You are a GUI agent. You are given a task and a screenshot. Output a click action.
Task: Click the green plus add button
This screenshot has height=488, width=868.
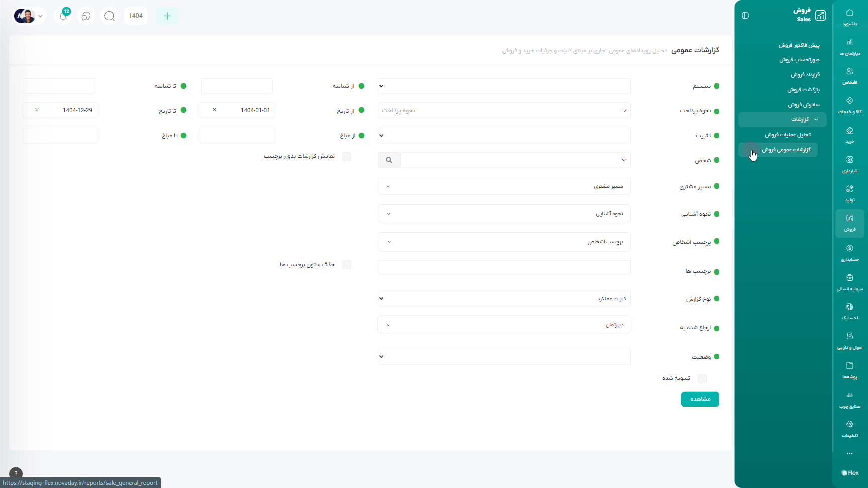[167, 16]
